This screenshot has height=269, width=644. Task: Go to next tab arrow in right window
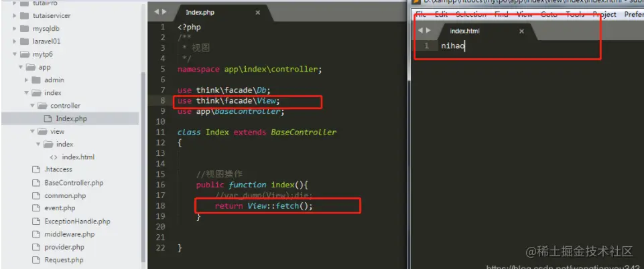pyautogui.click(x=428, y=30)
